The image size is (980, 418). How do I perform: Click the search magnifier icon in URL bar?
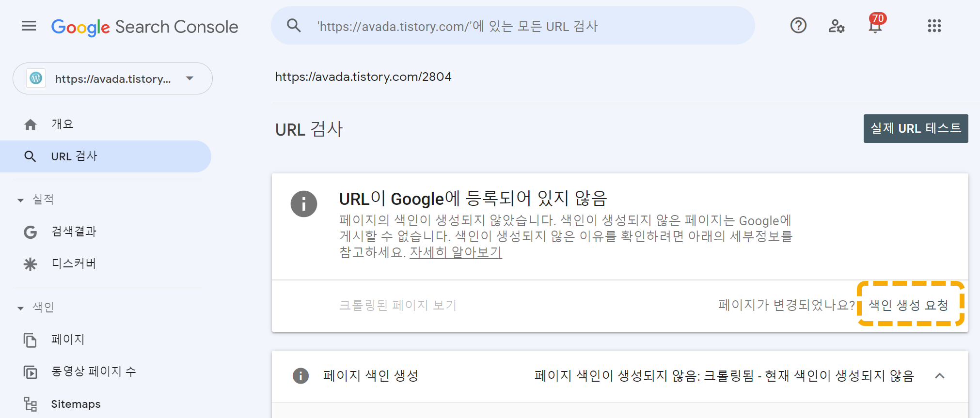coord(294,25)
